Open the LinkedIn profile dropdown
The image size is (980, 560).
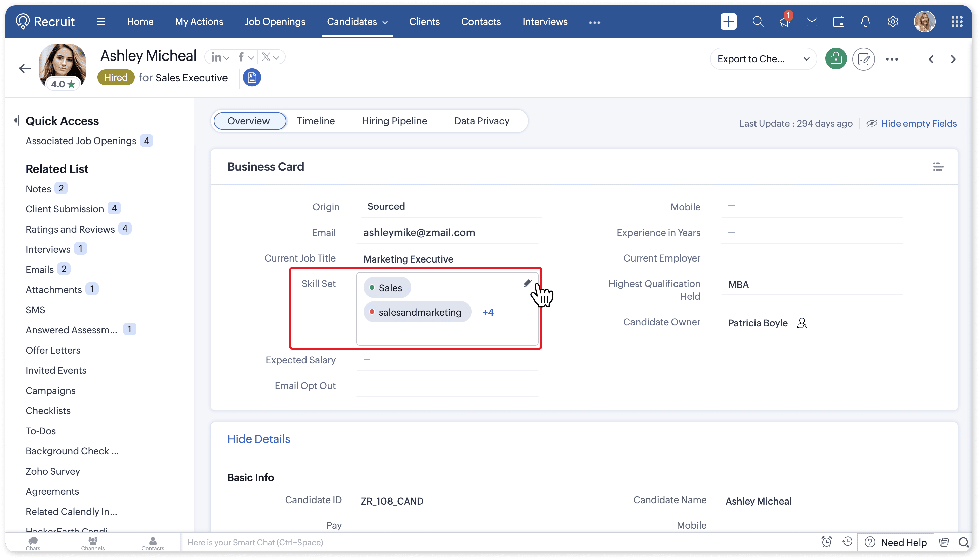click(220, 58)
